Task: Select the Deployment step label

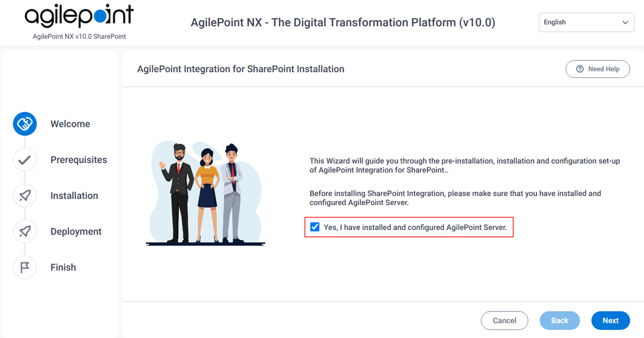Action: pyautogui.click(x=76, y=231)
